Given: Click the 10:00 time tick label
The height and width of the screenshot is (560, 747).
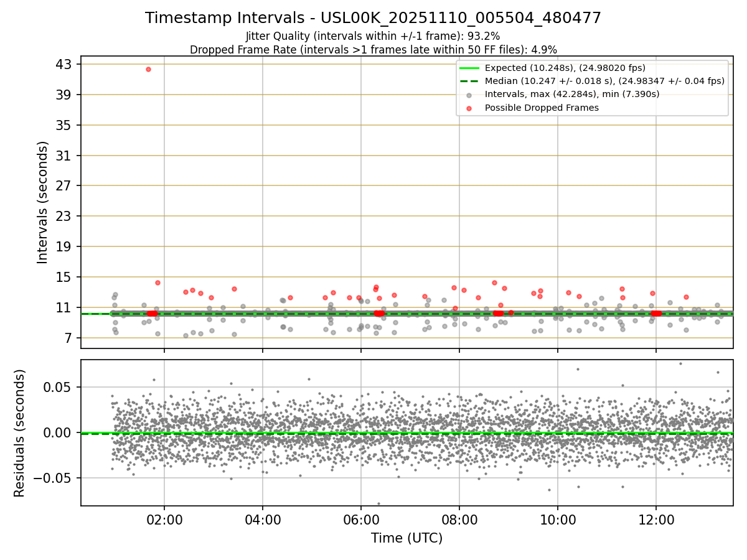Looking at the screenshot, I should pyautogui.click(x=558, y=520).
